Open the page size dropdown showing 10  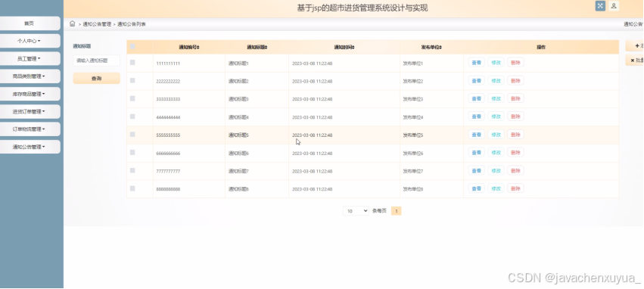click(x=356, y=210)
